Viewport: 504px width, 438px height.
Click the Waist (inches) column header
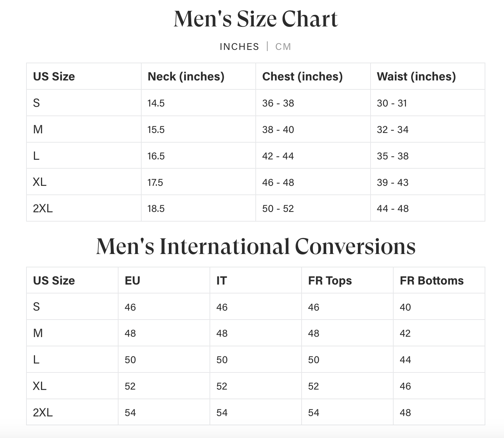coord(416,76)
